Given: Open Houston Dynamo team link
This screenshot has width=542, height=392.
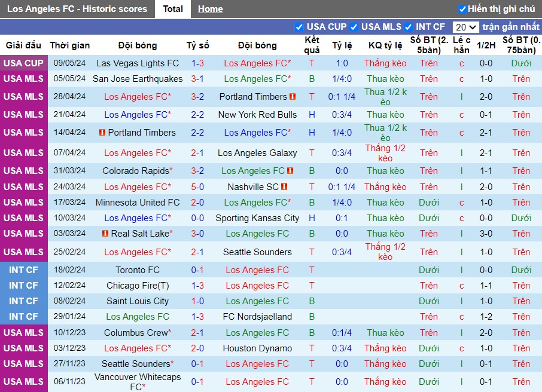Looking at the screenshot, I should 257,348.
